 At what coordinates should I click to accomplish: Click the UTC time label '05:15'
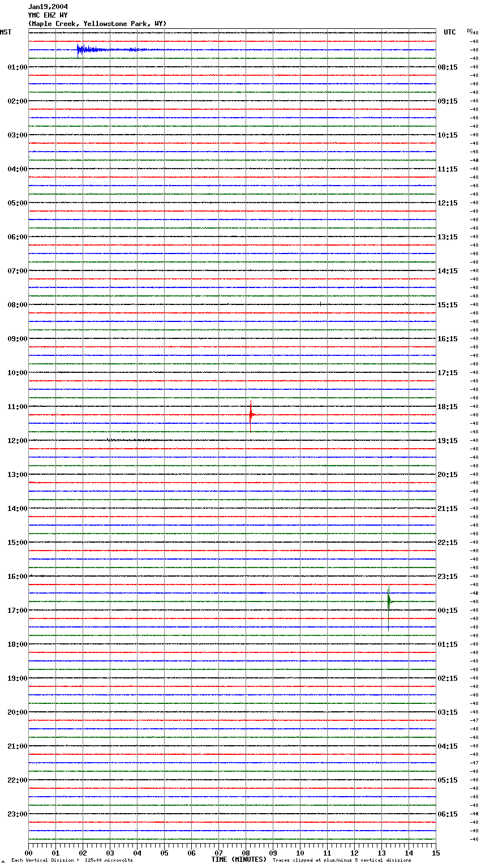pyautogui.click(x=448, y=780)
